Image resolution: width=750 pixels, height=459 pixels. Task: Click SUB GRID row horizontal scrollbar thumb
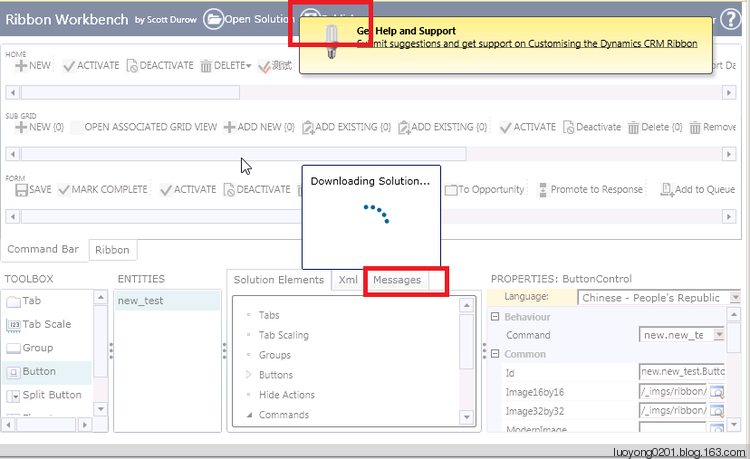pos(243,154)
